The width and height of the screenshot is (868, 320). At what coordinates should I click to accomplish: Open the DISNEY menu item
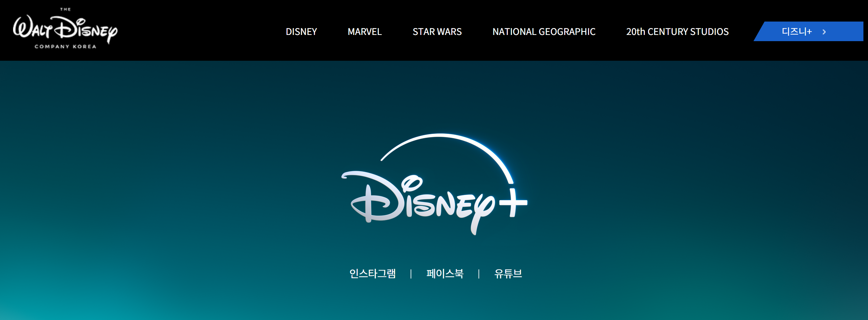(x=301, y=32)
